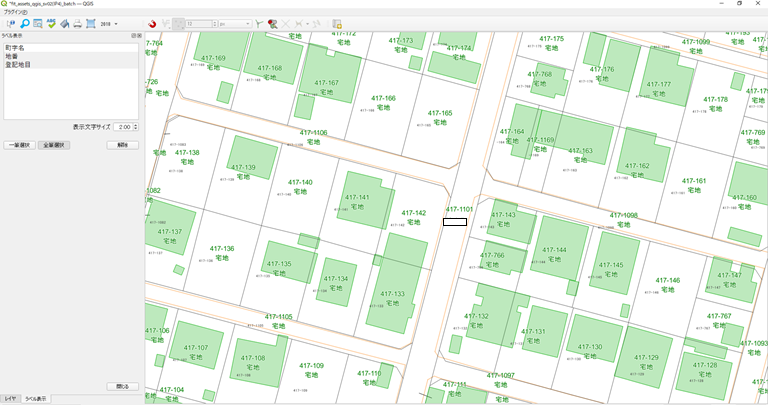Viewport: 768px width, 405px height.
Task: Click the 解除 button
Action: (x=122, y=145)
